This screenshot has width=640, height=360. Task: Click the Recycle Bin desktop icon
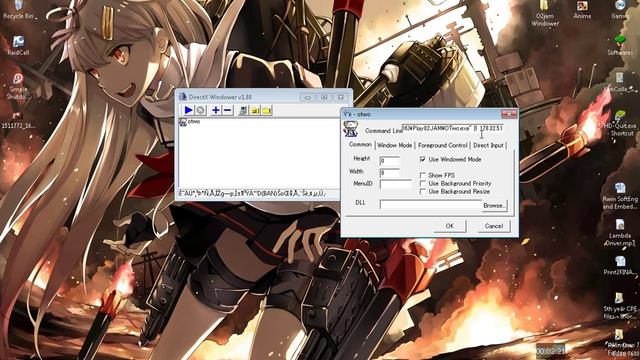click(x=18, y=10)
